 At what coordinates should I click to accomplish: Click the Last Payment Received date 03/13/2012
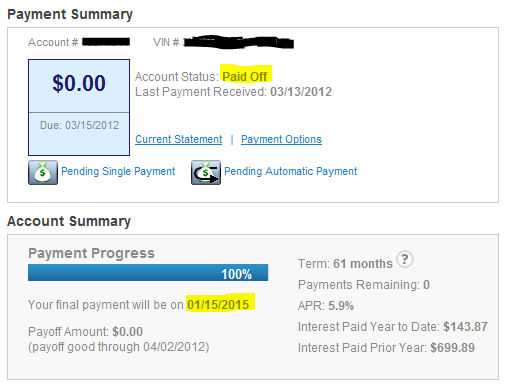pos(301,92)
